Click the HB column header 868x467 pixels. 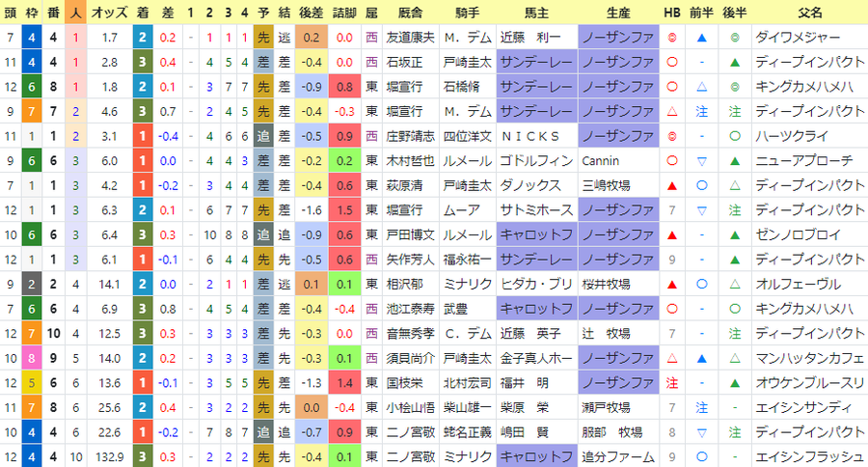coord(672,13)
